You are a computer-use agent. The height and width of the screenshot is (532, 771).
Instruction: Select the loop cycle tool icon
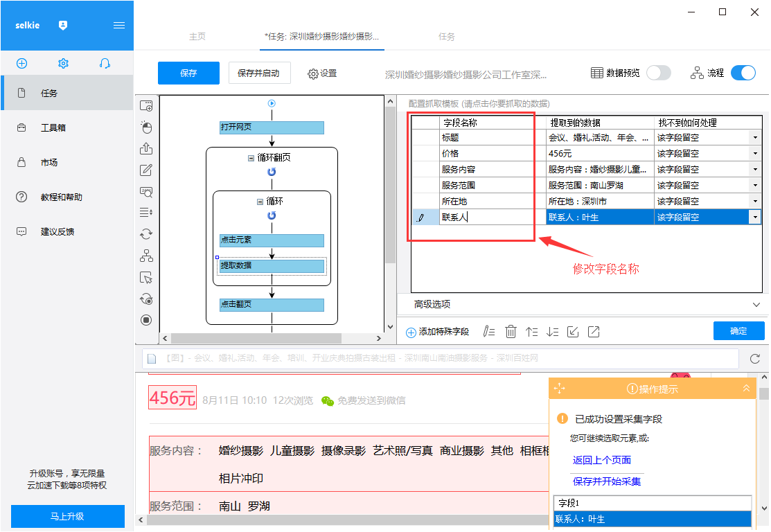click(x=146, y=234)
